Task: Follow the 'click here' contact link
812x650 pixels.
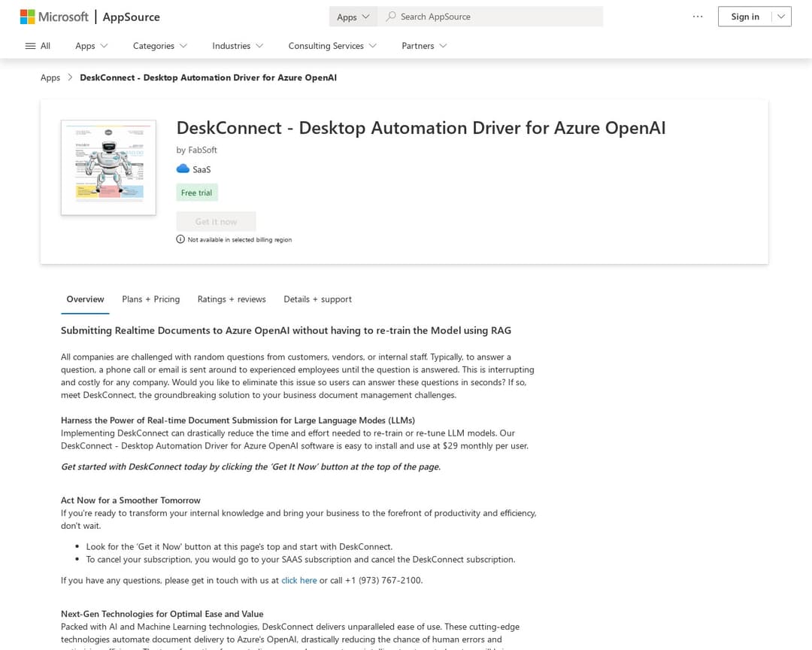Action: [x=298, y=580]
